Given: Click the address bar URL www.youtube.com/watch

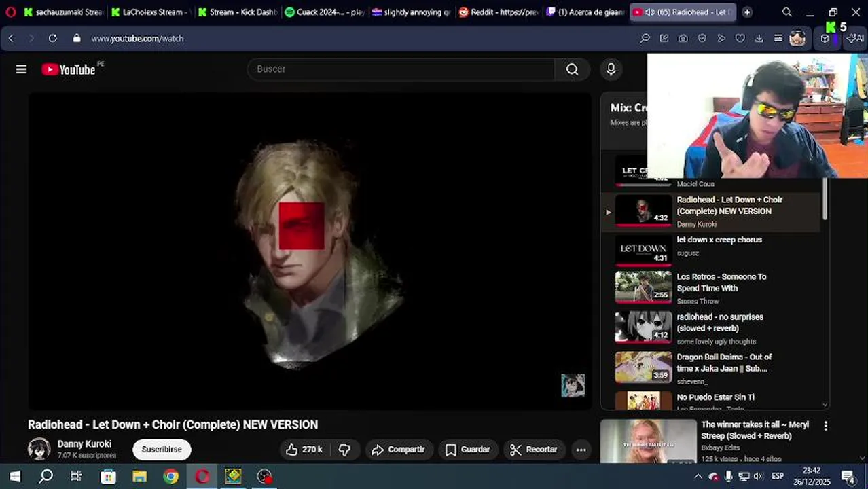Looking at the screenshot, I should (x=138, y=39).
